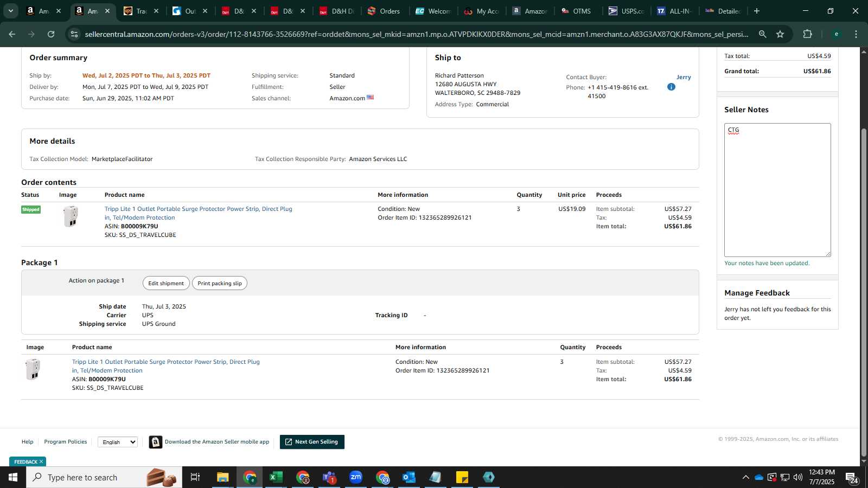Screen dimensions: 868x488
Task: Open Microsoft Teams from the taskbar
Action: [329, 477]
